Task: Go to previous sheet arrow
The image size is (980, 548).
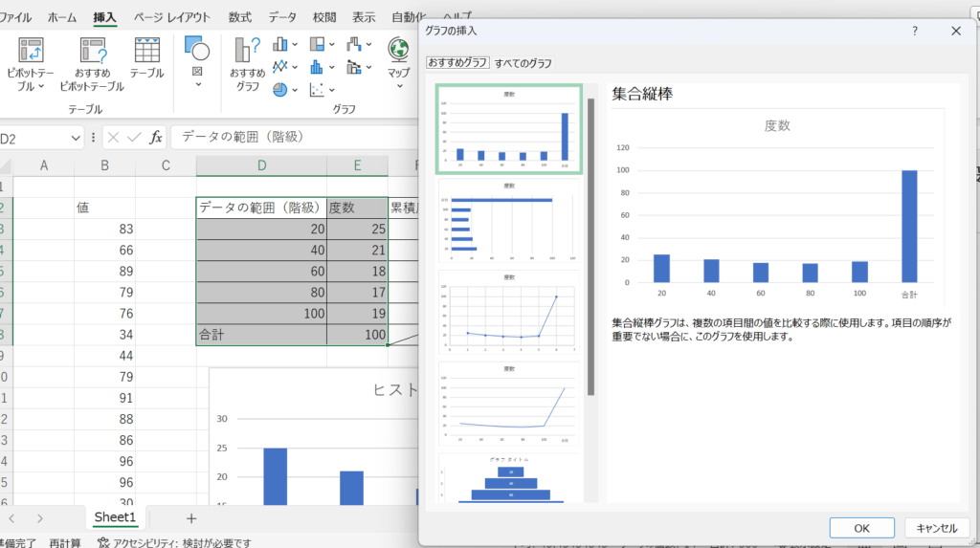Action: [11, 518]
